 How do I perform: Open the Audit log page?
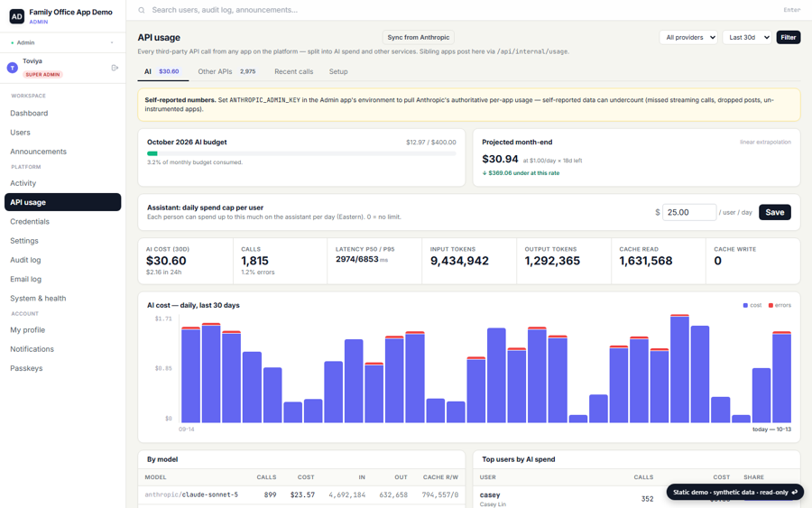click(x=62, y=260)
